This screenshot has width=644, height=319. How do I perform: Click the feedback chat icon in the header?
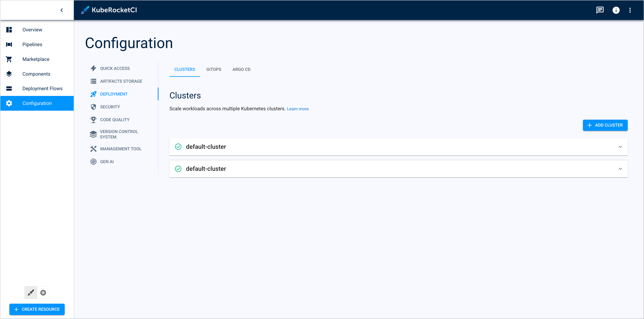pos(600,10)
